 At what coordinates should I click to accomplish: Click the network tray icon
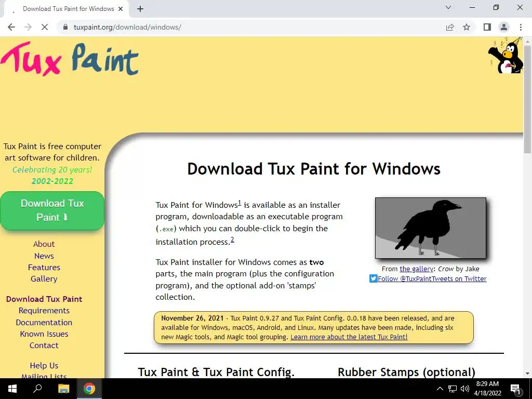(x=453, y=389)
